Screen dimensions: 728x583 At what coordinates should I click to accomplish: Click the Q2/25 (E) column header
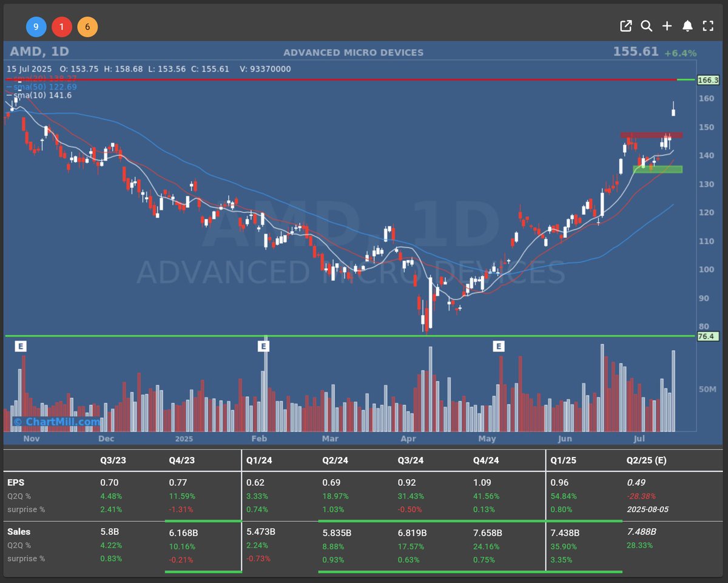(646, 460)
